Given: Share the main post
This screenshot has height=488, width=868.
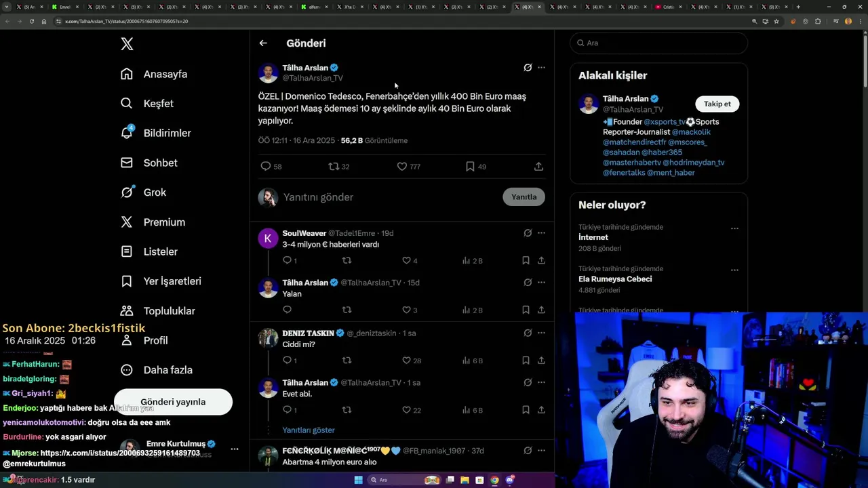Looking at the screenshot, I should click(538, 166).
